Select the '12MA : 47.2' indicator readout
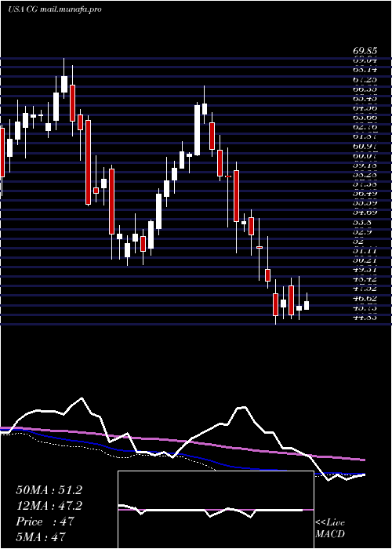Screen dimensions: 392x549 tap(49, 506)
